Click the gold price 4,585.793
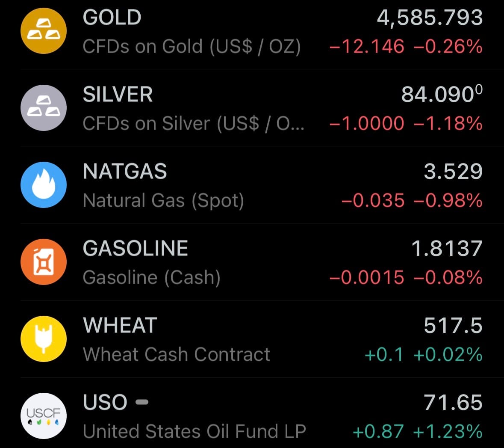Image resolution: width=504 pixels, height=448 pixels. [x=430, y=18]
